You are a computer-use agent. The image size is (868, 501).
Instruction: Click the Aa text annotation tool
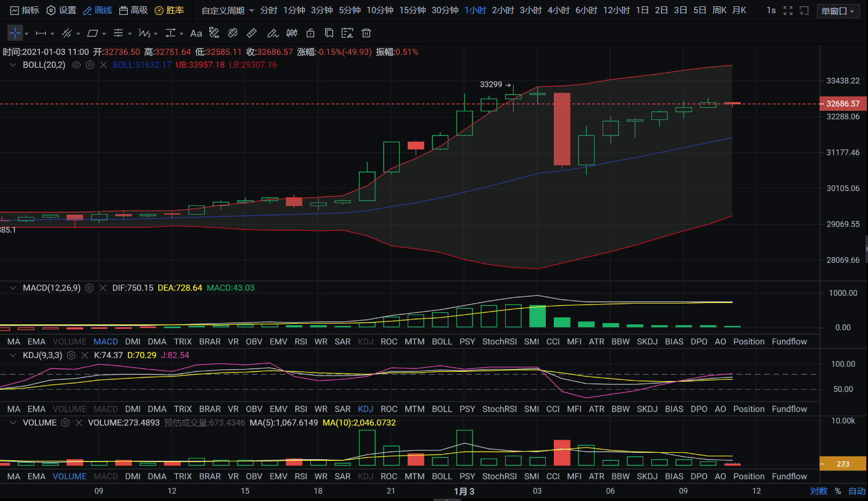pyautogui.click(x=196, y=33)
